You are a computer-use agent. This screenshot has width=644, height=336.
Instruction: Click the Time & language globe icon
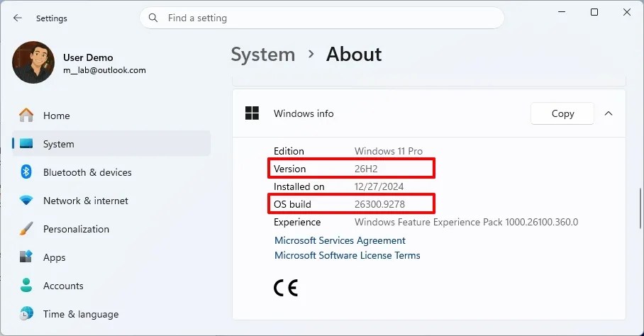tap(26, 313)
